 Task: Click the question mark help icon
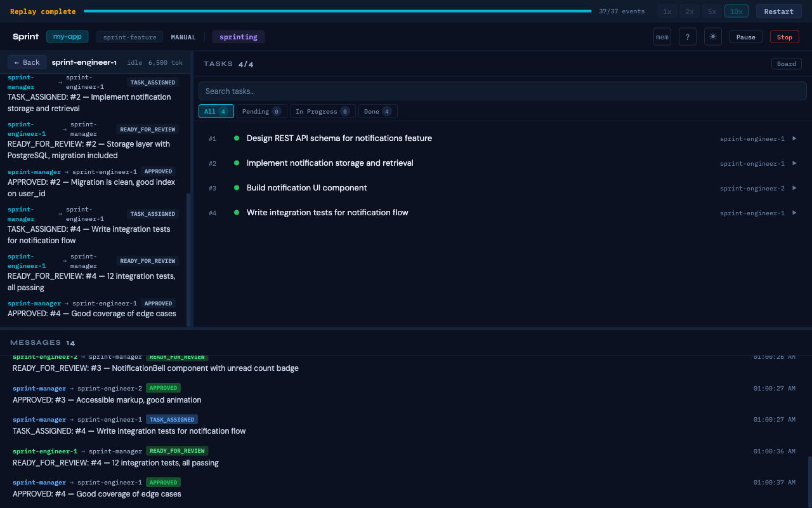click(x=687, y=36)
